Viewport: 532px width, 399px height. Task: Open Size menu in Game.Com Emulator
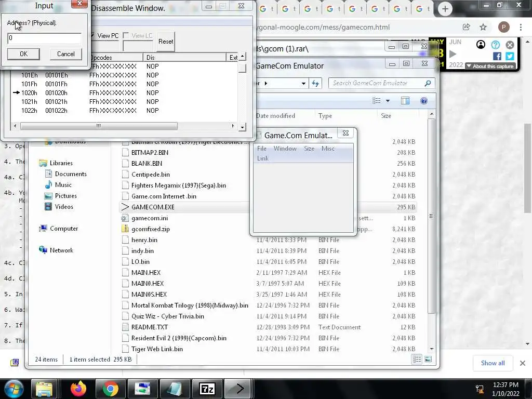[x=309, y=149]
